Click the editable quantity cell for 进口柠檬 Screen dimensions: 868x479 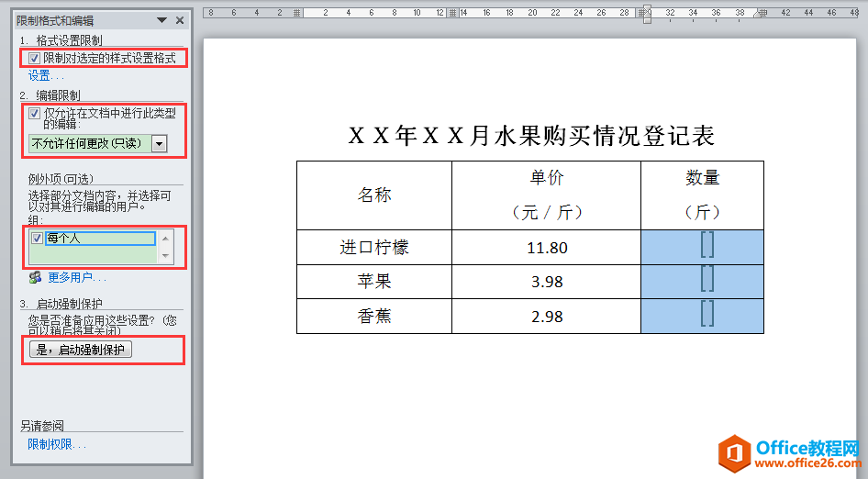(x=703, y=248)
